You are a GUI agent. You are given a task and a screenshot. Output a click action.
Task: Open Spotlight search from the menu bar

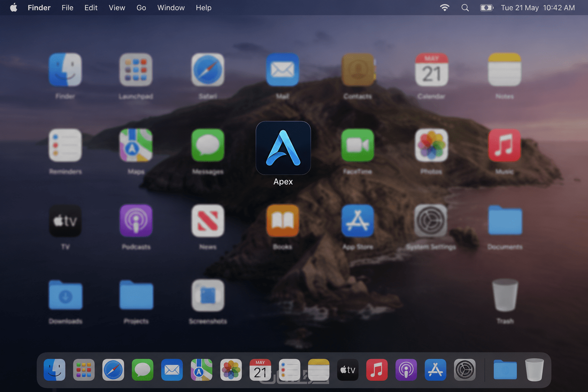tap(465, 8)
